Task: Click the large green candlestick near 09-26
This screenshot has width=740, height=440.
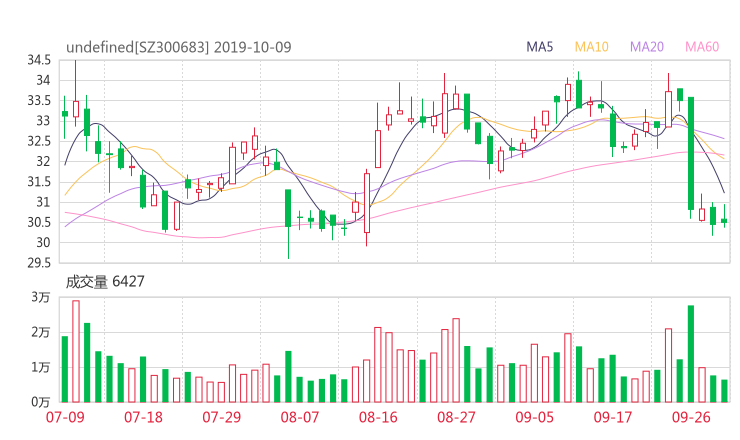Action: point(691,153)
